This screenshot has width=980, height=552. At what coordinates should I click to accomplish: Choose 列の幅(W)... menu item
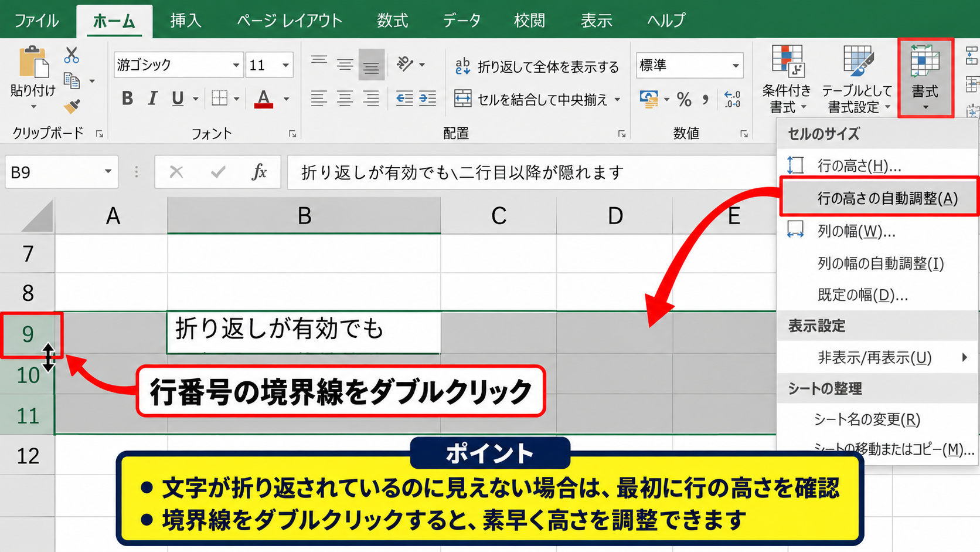coord(877,231)
